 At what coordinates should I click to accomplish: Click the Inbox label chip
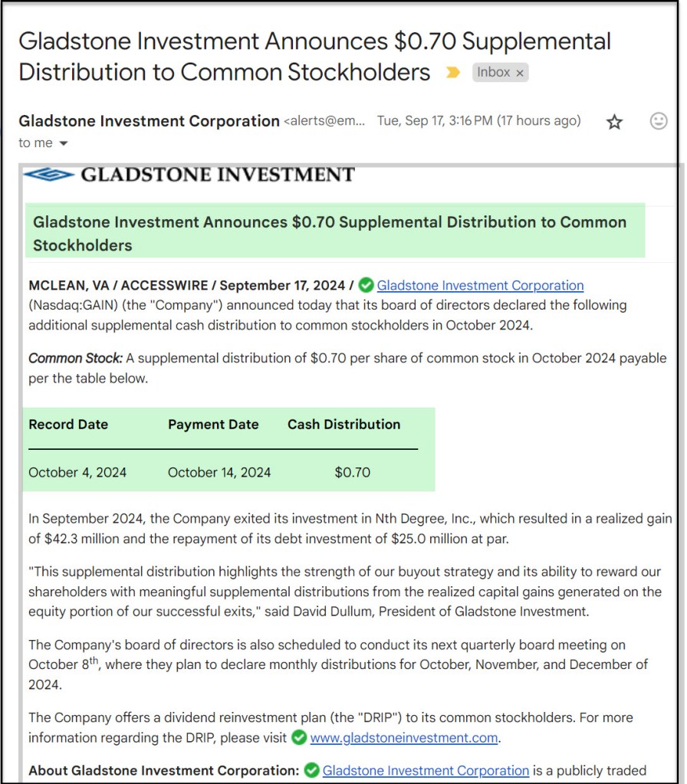pos(493,72)
